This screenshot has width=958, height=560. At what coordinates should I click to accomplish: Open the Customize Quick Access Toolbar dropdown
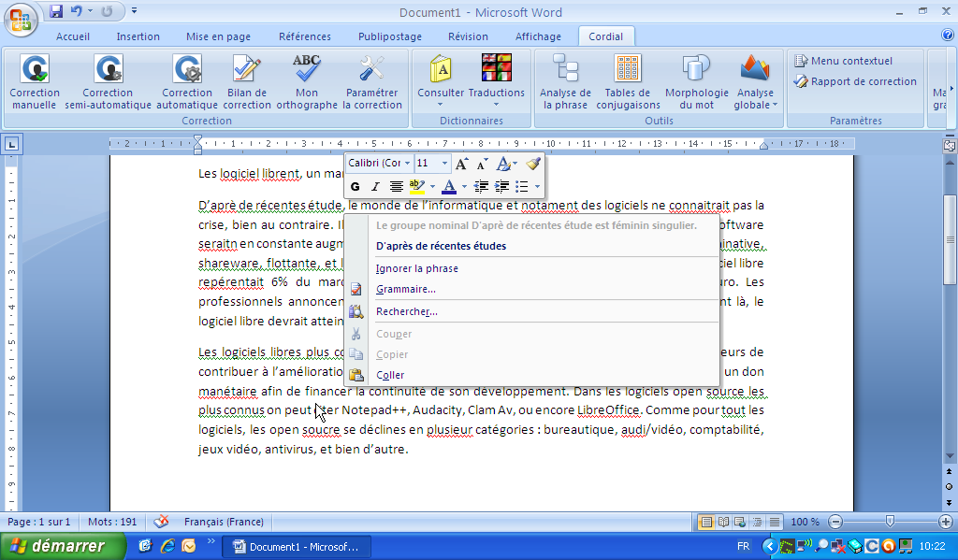[134, 11]
